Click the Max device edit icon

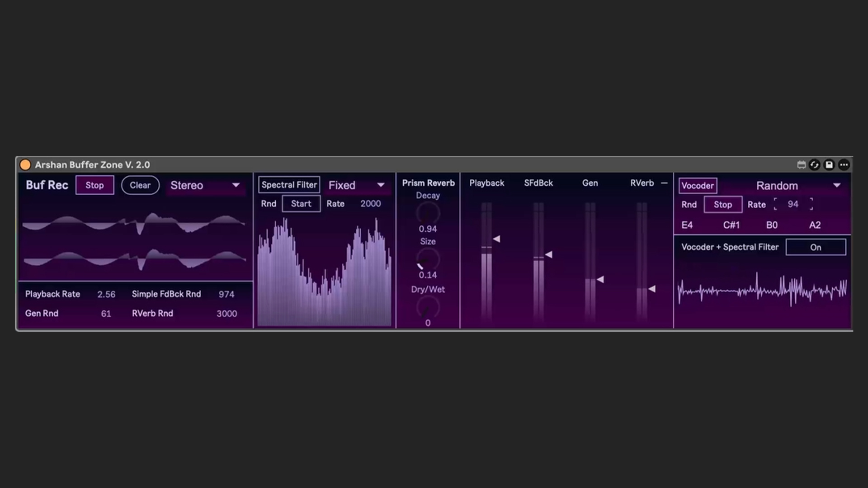coord(801,165)
